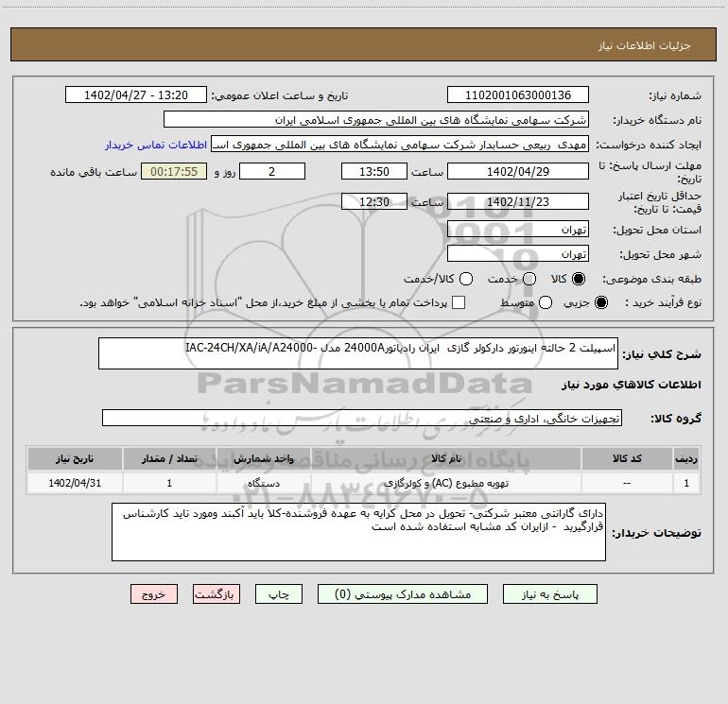Image resolution: width=728 pixels, height=704 pixels.
Task: Click the unit cell دستگاه
Action: point(263,483)
